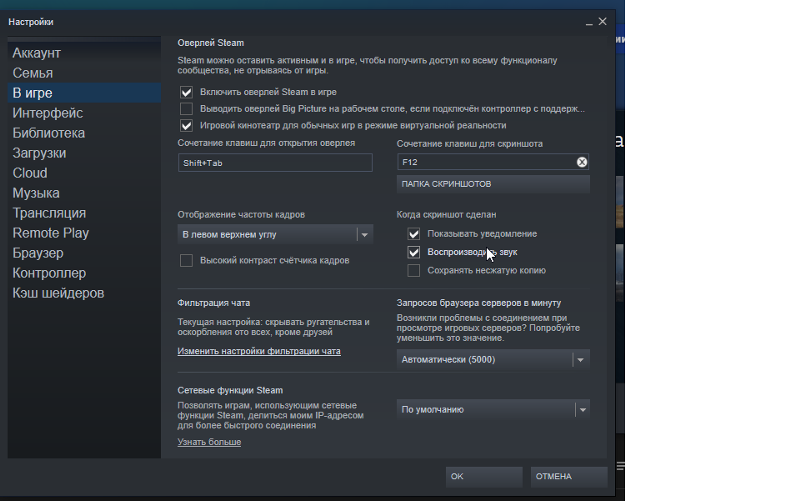Focus the Shift+Tab overlay shortcut field

click(275, 163)
